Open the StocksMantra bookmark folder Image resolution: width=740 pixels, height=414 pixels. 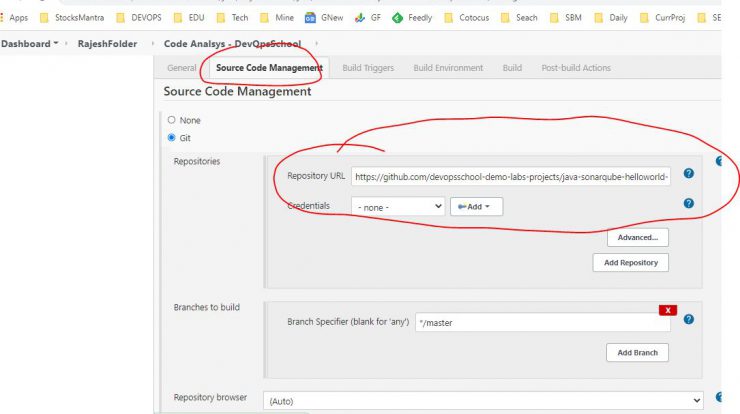click(72, 18)
